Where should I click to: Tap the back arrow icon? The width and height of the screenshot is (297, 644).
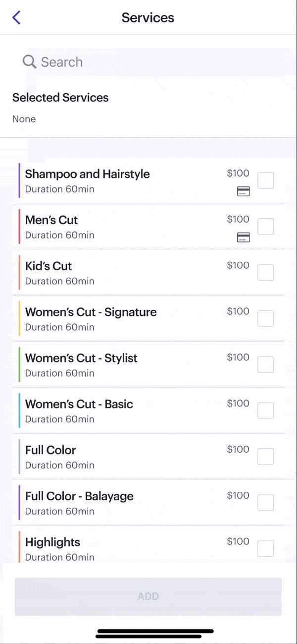(16, 18)
